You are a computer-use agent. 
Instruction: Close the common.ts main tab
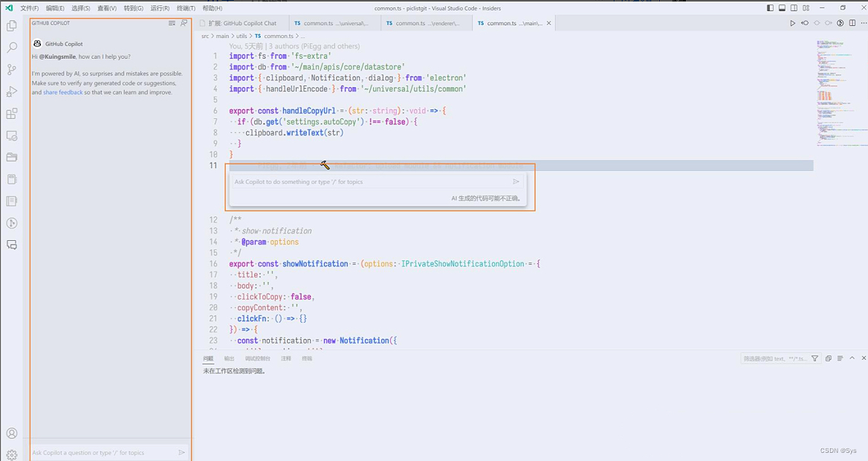pos(548,23)
